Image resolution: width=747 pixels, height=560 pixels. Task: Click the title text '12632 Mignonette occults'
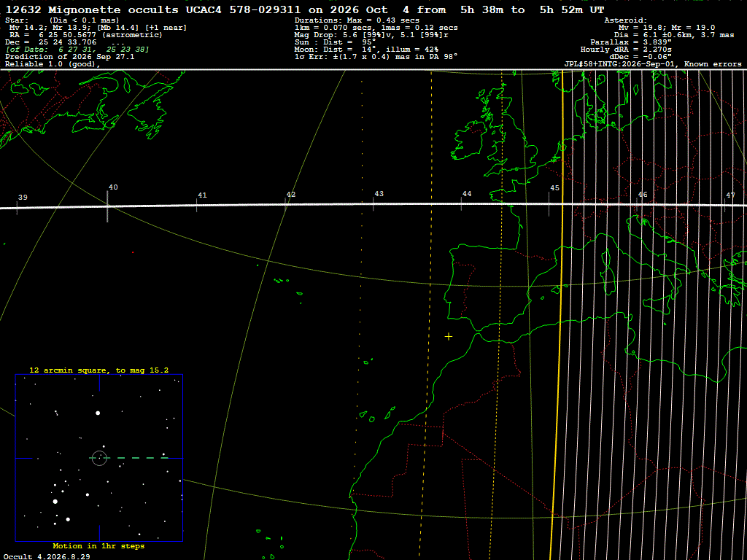[x=91, y=9]
